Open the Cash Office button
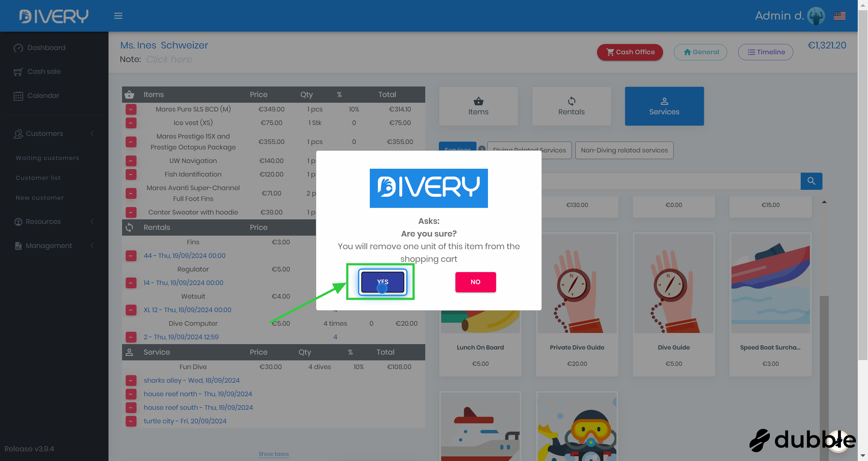Image resolution: width=868 pixels, height=461 pixels. [629, 52]
